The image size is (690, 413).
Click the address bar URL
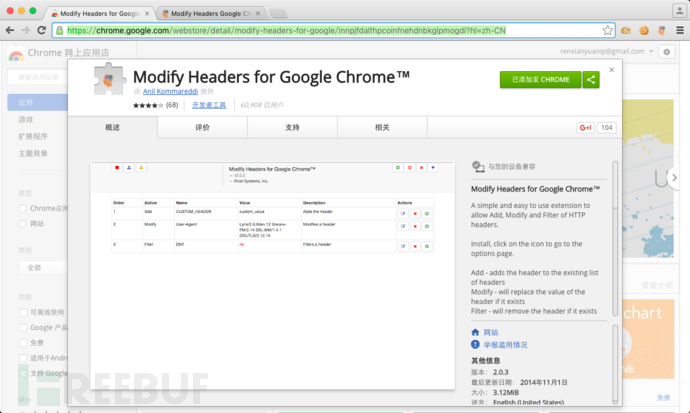[x=286, y=30]
